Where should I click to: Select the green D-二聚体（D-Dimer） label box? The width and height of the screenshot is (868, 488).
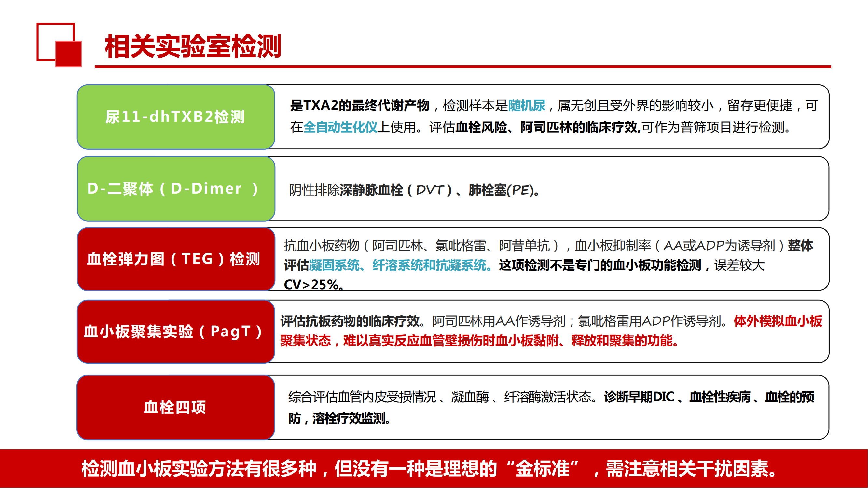(x=176, y=189)
